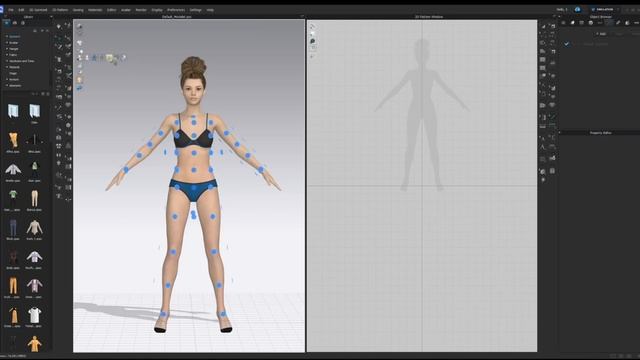The width and height of the screenshot is (640, 360).
Task: Select the beige bodysuit garment thumbnail
Action: pos(34,227)
